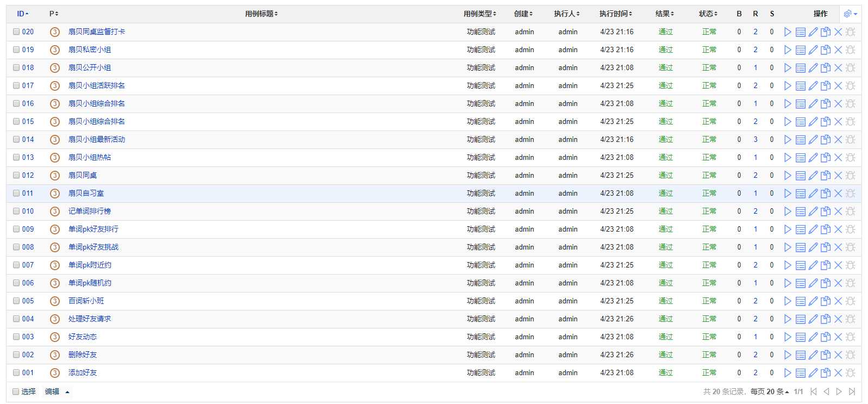Go to previous page pager arrow
The image size is (868, 404).
[x=826, y=391]
